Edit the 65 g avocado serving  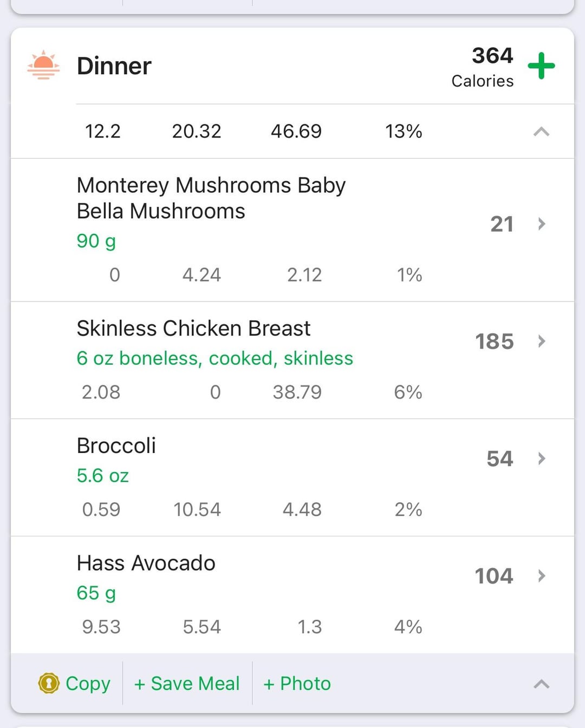click(x=96, y=593)
